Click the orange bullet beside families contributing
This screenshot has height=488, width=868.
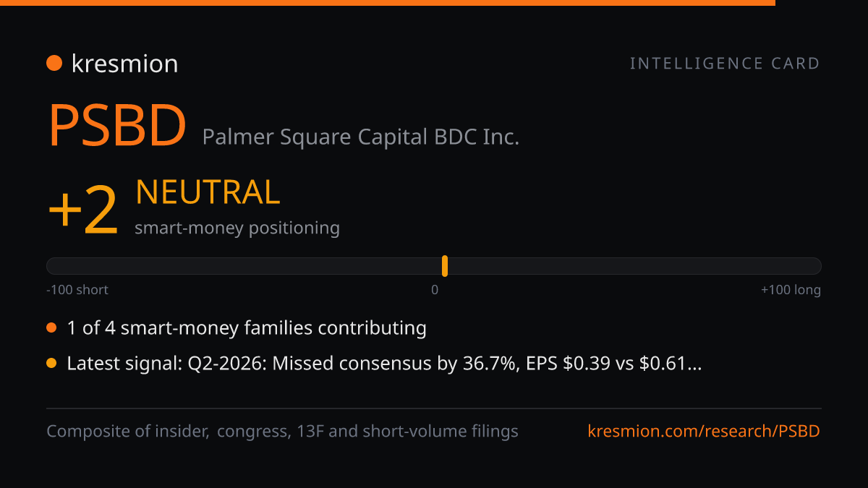tap(51, 328)
